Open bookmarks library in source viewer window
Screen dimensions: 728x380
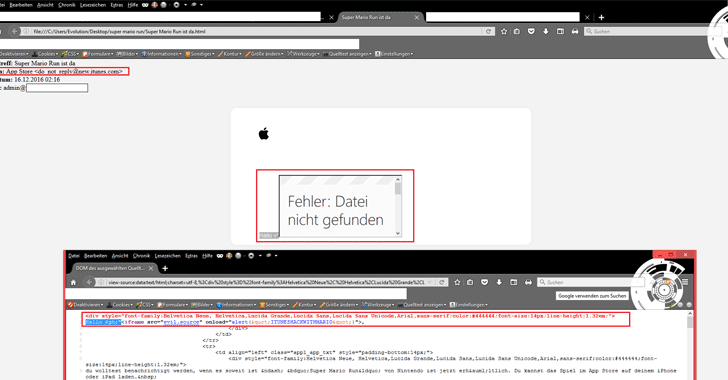470,282
